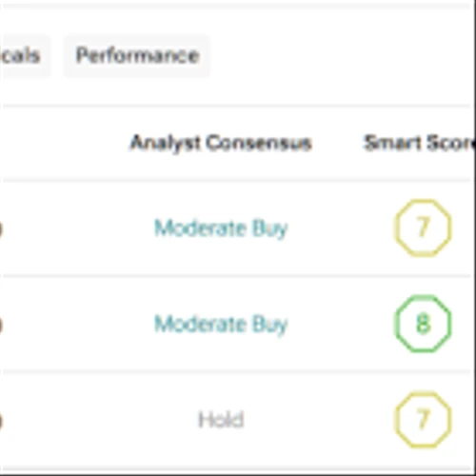476x476 pixels.
Task: Click the yellow Smart Score 7 octagon in first row
Action: coord(423,228)
